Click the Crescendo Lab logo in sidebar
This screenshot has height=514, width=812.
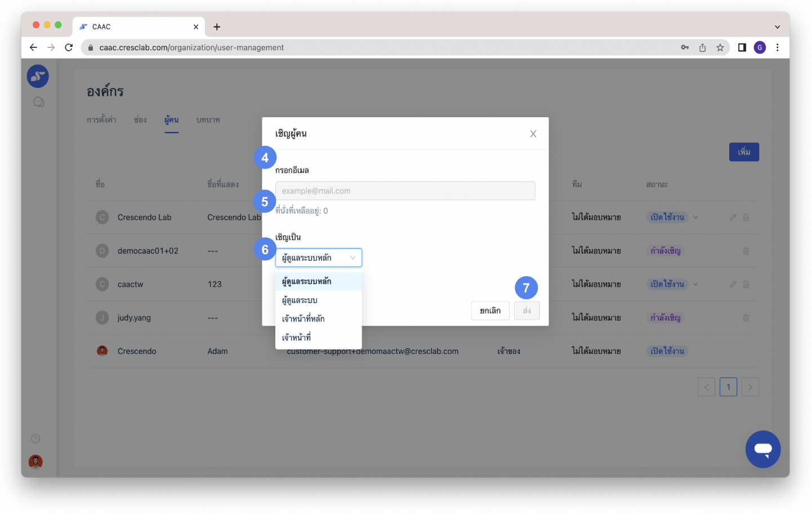38,76
